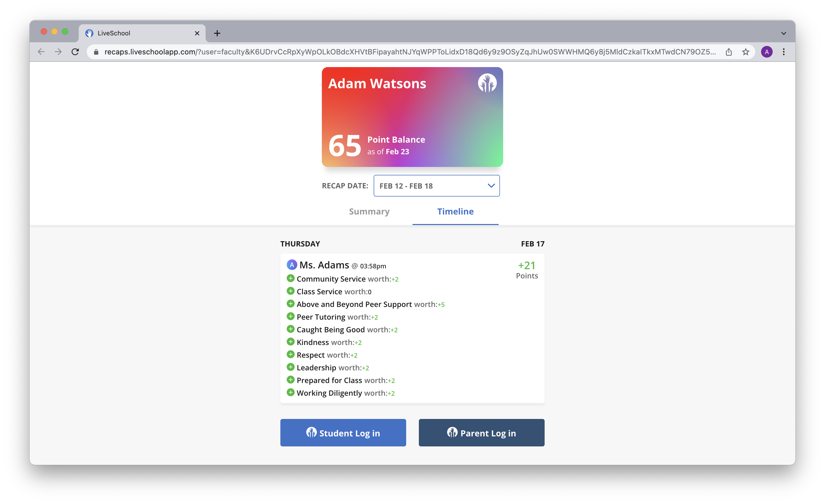Click the Parent Log in button
The image size is (825, 504).
pyautogui.click(x=481, y=433)
